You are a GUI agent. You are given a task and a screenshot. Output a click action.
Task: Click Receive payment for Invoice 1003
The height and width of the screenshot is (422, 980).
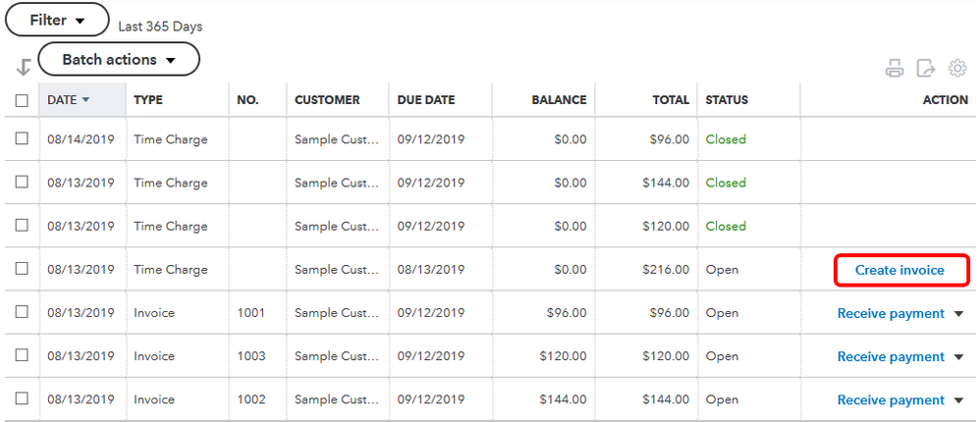pyautogui.click(x=890, y=357)
